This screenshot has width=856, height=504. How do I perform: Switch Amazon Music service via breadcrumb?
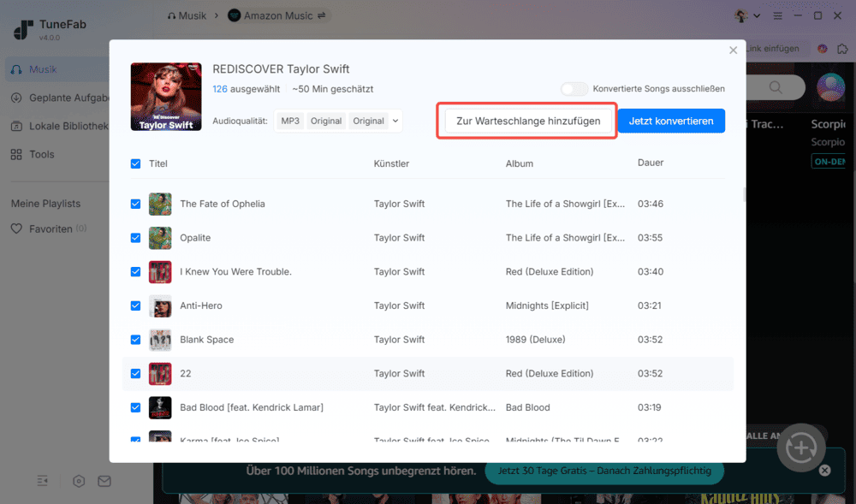tap(278, 15)
